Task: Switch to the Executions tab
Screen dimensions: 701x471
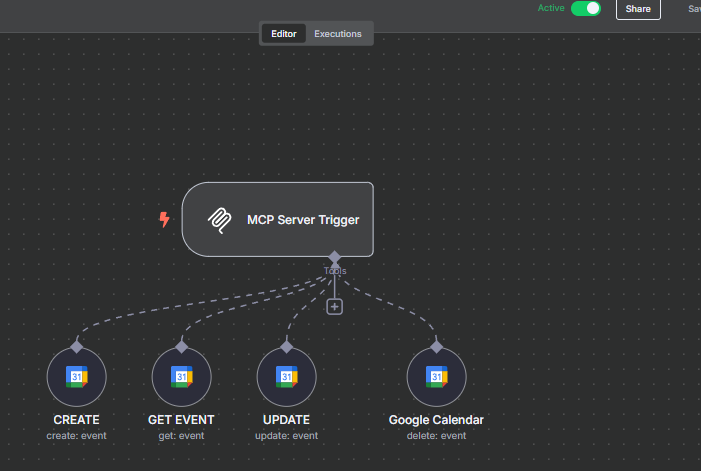Action: [338, 34]
